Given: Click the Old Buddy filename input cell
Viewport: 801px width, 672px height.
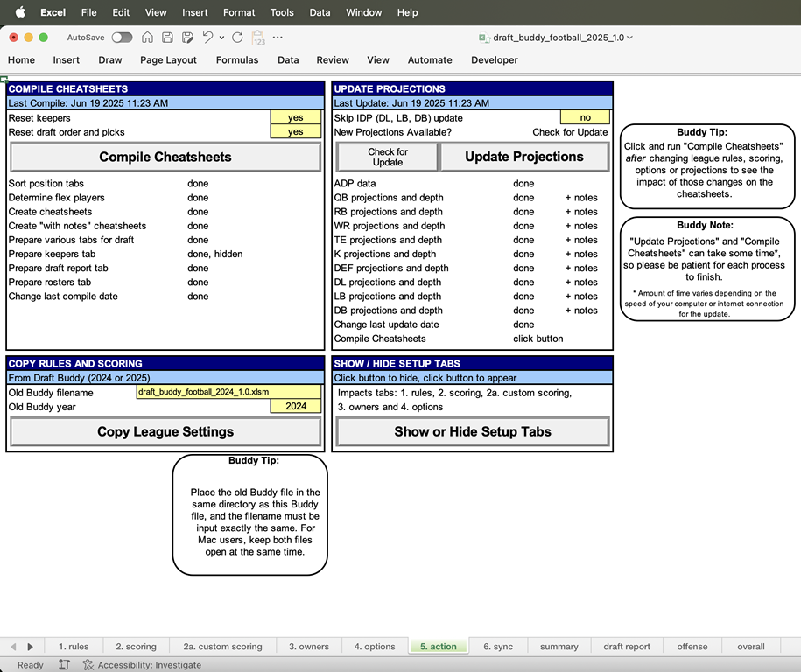Looking at the screenshot, I should click(228, 392).
